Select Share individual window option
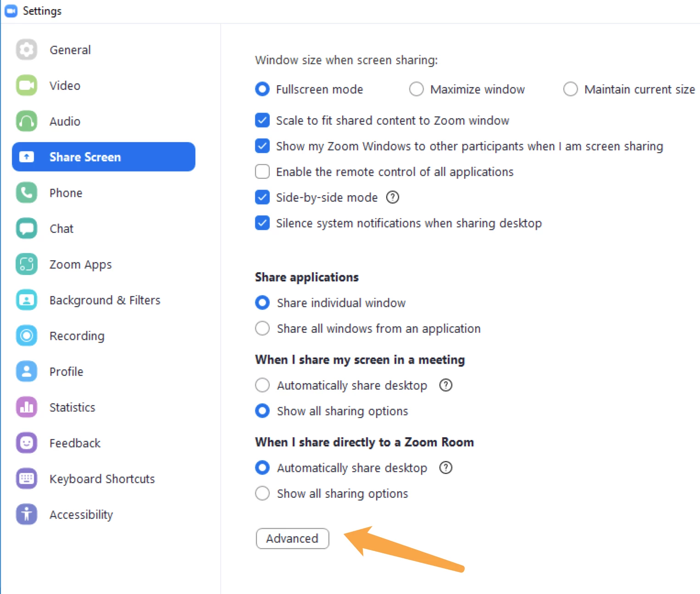 [x=262, y=302]
